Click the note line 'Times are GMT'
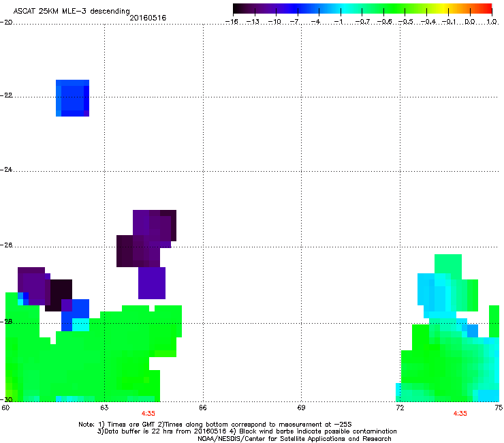 (x=131, y=425)
